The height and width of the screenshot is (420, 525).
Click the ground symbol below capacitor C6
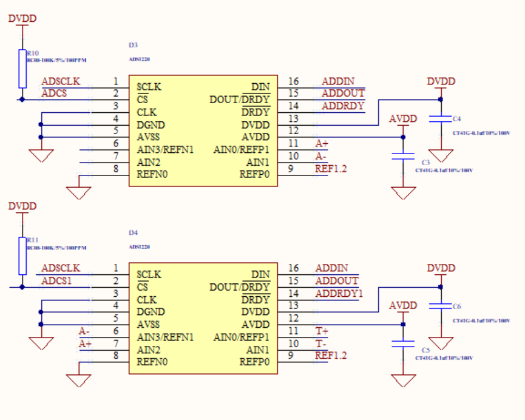pos(441,344)
